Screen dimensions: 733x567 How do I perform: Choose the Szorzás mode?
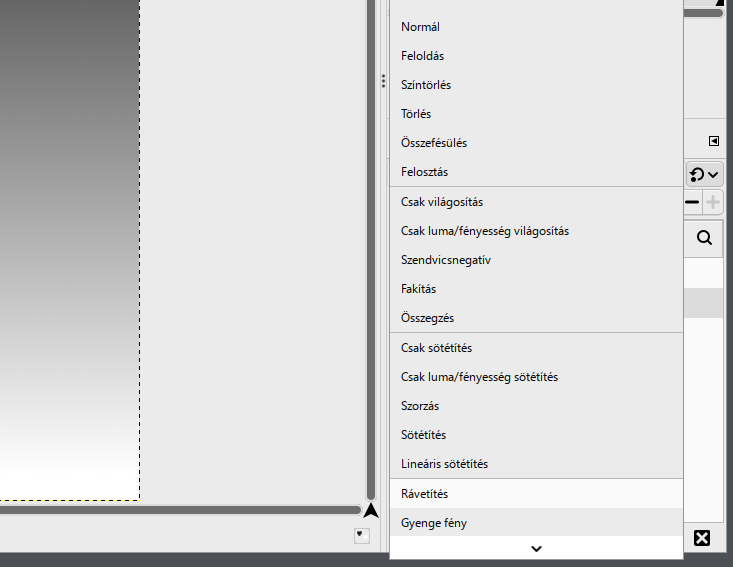pyautogui.click(x=536, y=406)
